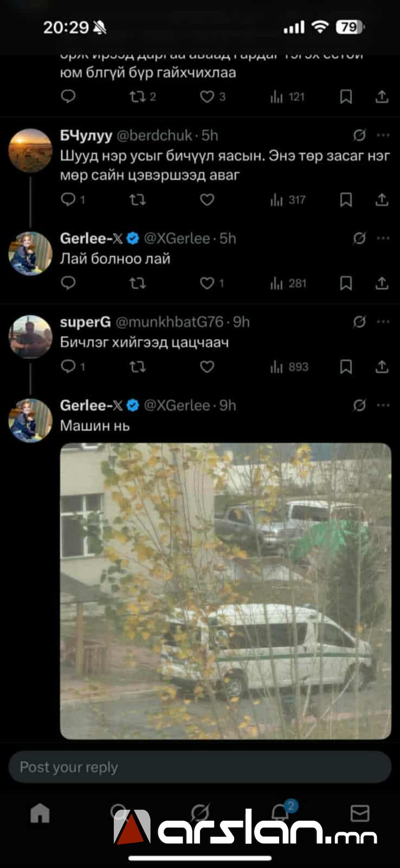Open more options for БЧулуу's post

point(383,135)
